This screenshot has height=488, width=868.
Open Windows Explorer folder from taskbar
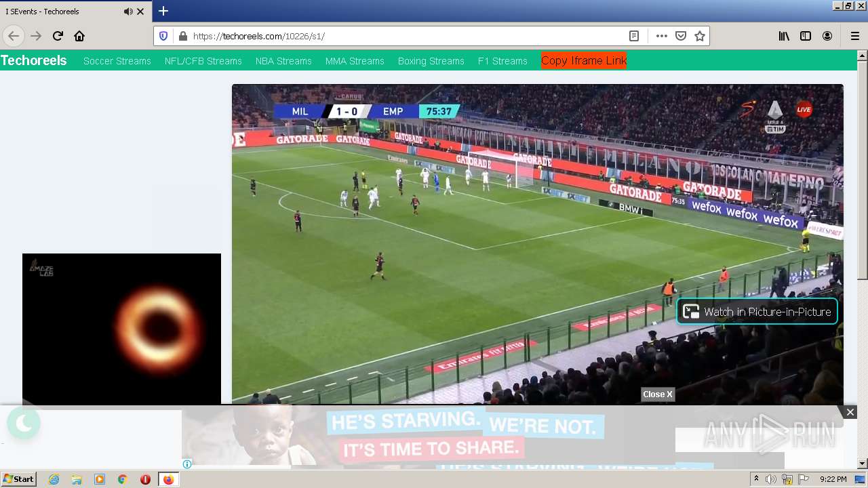coord(77,479)
